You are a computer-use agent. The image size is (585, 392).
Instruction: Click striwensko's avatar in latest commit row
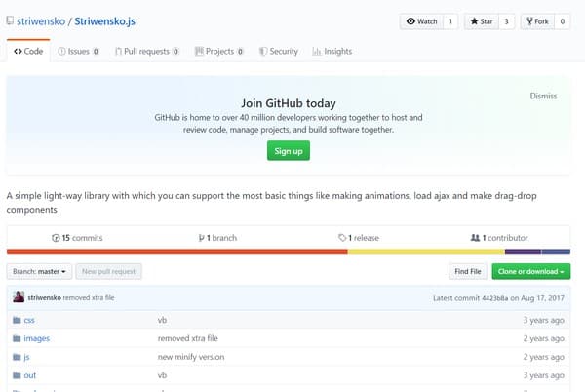[17, 297]
